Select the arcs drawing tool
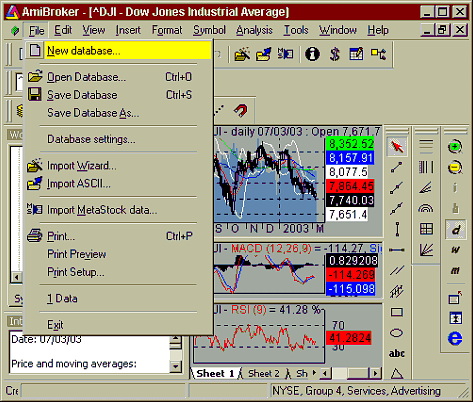The height and width of the screenshot is (402, 473). pos(426,209)
